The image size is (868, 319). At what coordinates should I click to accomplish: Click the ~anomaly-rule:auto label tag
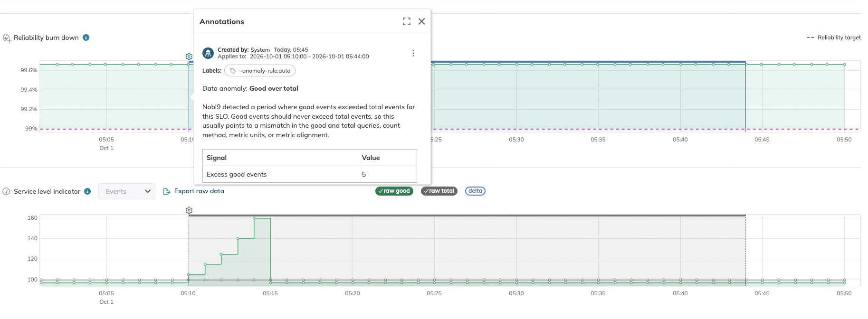260,71
